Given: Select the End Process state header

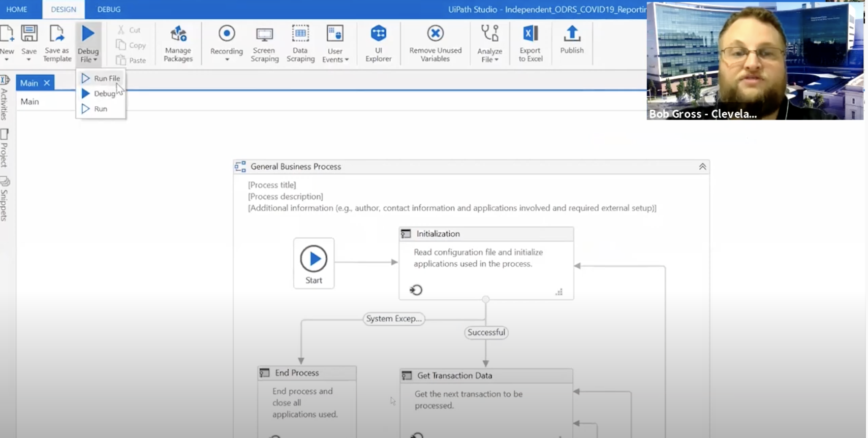Looking at the screenshot, I should (x=307, y=373).
